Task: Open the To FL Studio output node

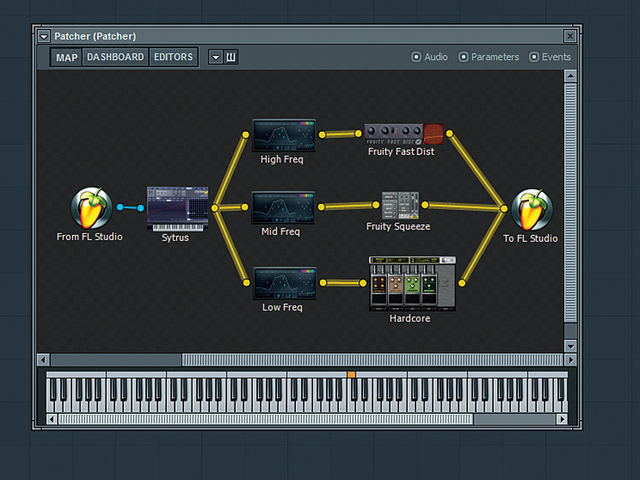Action: [x=532, y=209]
